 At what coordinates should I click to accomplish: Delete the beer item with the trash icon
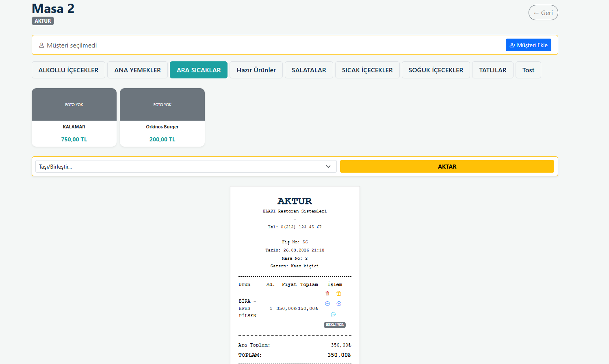click(x=327, y=293)
